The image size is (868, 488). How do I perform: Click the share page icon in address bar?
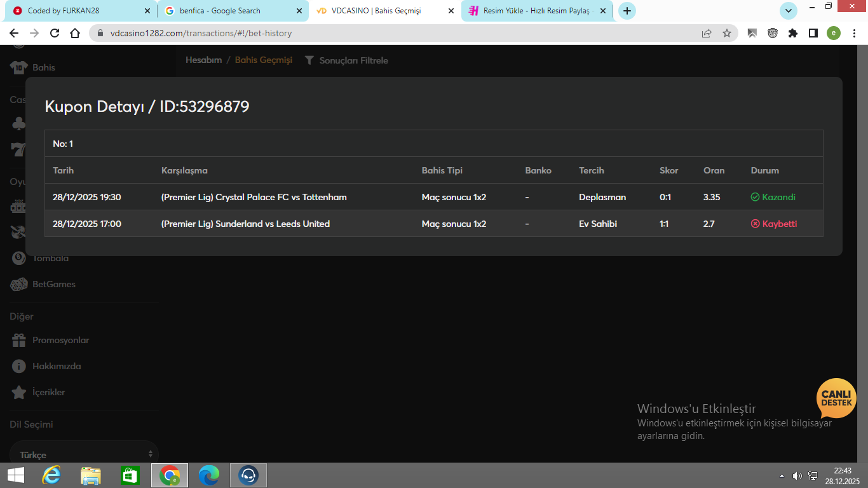(x=707, y=33)
